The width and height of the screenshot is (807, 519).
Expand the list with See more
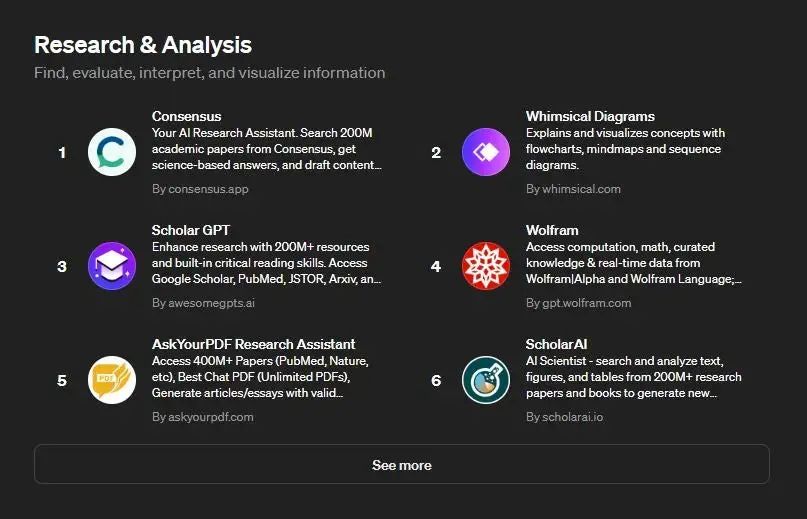tap(401, 465)
